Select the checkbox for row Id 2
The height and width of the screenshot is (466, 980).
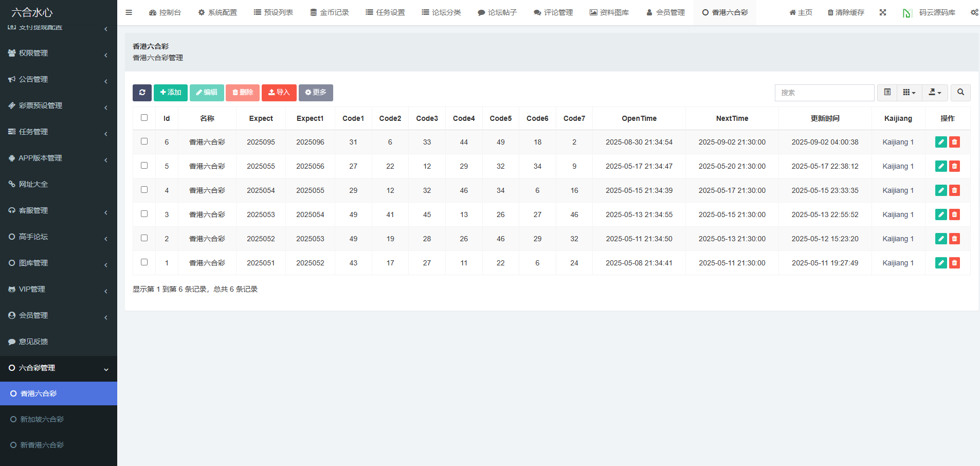144,238
